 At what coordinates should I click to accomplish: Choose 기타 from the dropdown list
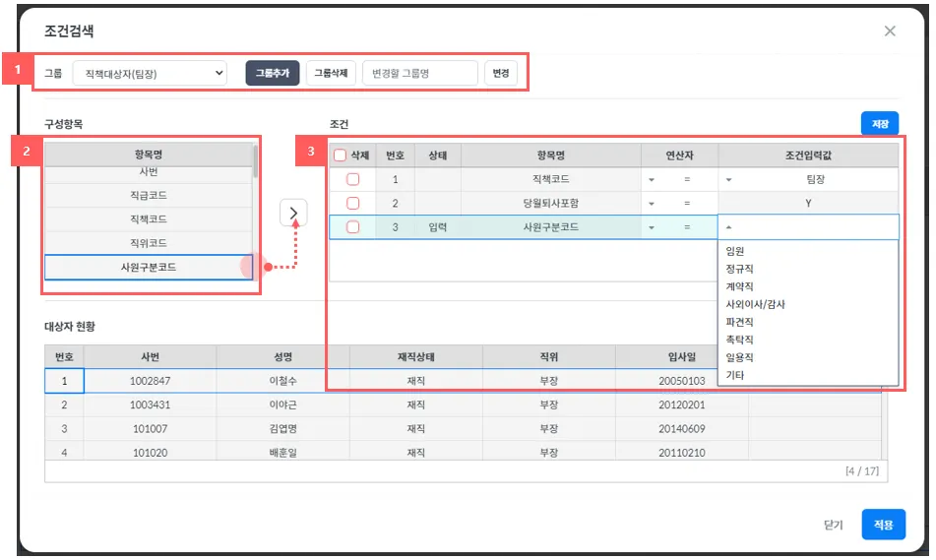point(735,375)
